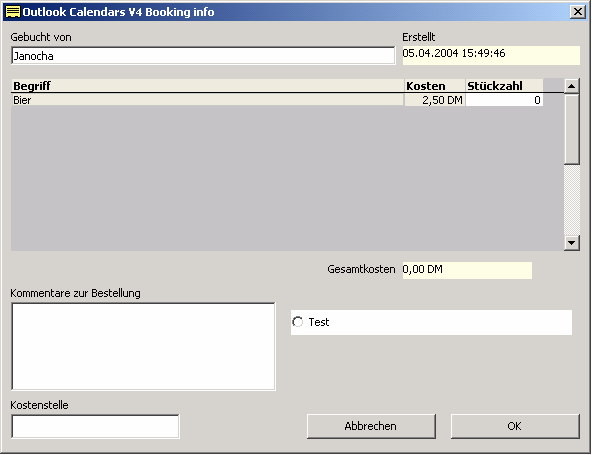Screen dimensions: 592x455
Task: Click the Stückzahl column header
Action: click(504, 86)
